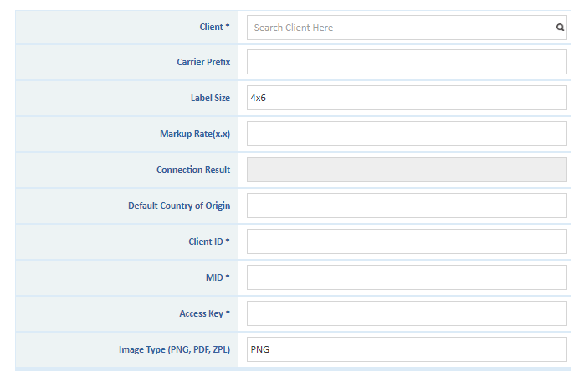Click the 'Carrier Prefix' label text
This screenshot has width=579, height=392.
[202, 63]
